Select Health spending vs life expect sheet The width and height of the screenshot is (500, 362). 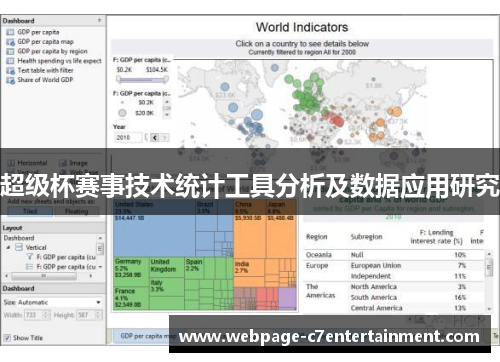(x=59, y=61)
